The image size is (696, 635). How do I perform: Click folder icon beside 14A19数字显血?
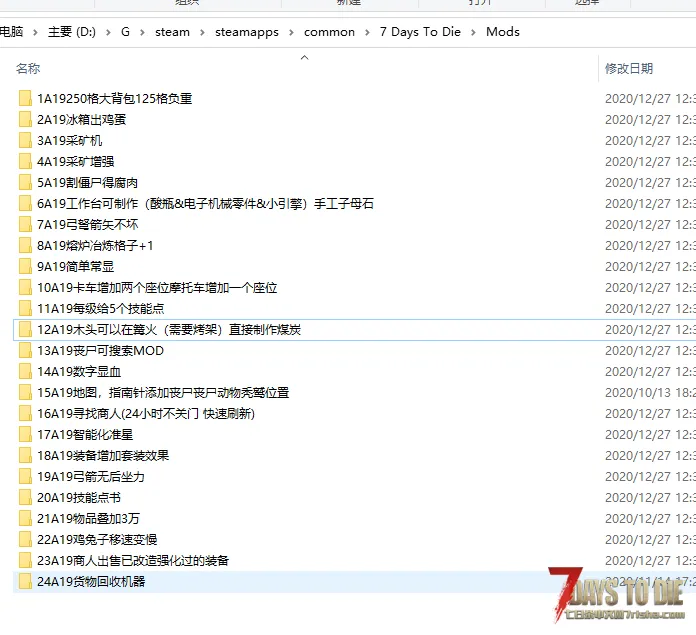click(x=25, y=371)
